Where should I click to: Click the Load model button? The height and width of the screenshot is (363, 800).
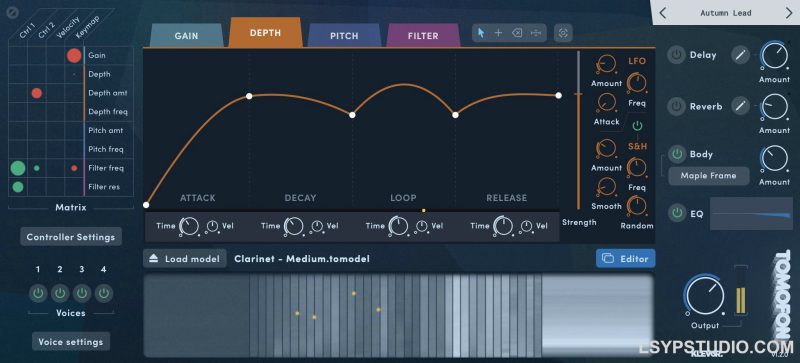tap(185, 259)
